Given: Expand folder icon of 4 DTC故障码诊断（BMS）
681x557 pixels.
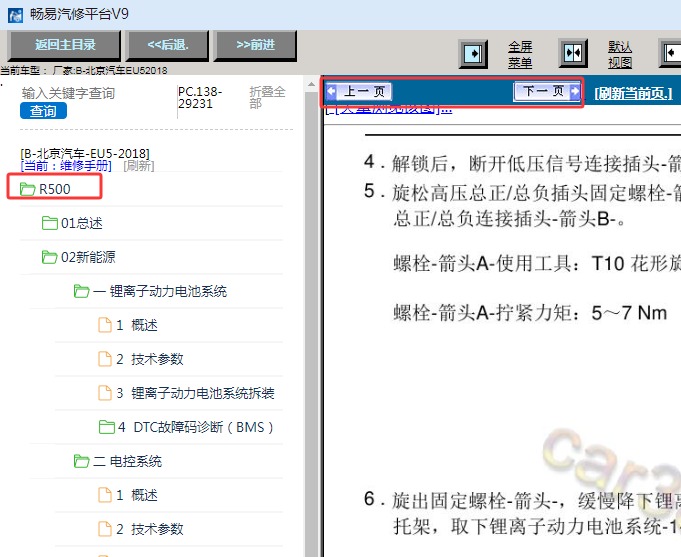Looking at the screenshot, I should 106,427.
